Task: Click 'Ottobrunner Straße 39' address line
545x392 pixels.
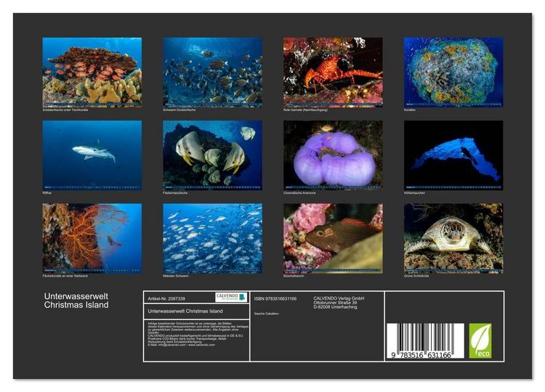Action: 335,303
